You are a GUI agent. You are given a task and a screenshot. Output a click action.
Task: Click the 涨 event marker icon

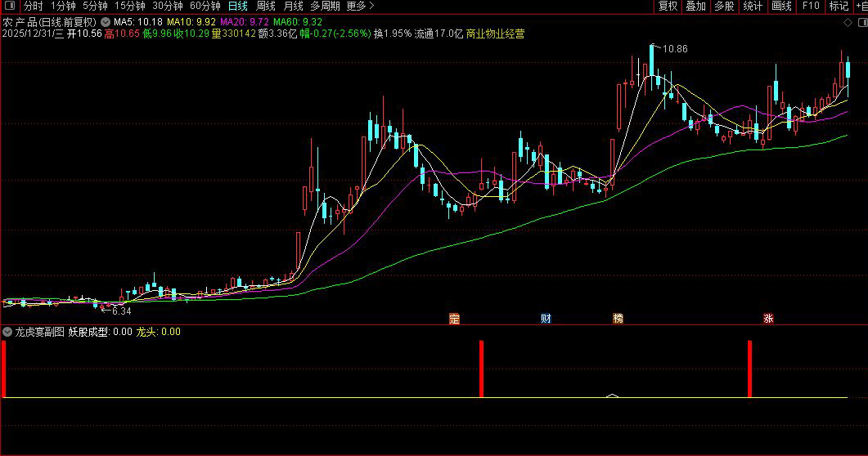click(x=768, y=319)
